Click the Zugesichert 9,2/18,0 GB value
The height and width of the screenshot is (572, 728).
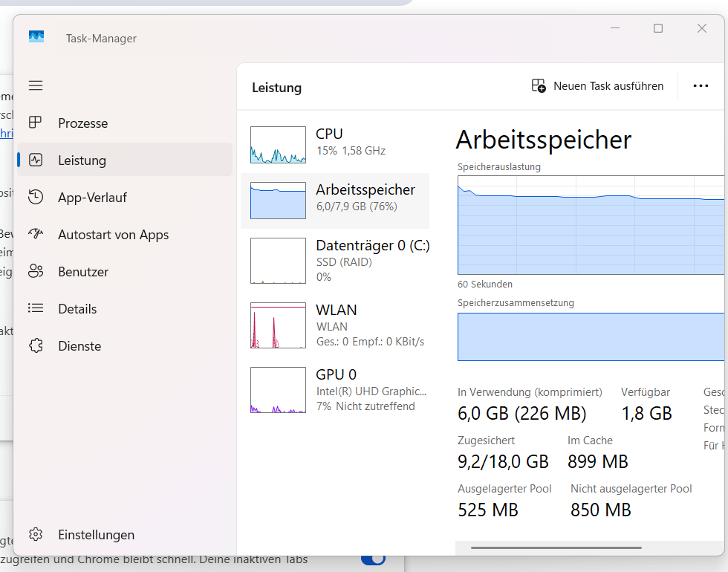point(504,461)
